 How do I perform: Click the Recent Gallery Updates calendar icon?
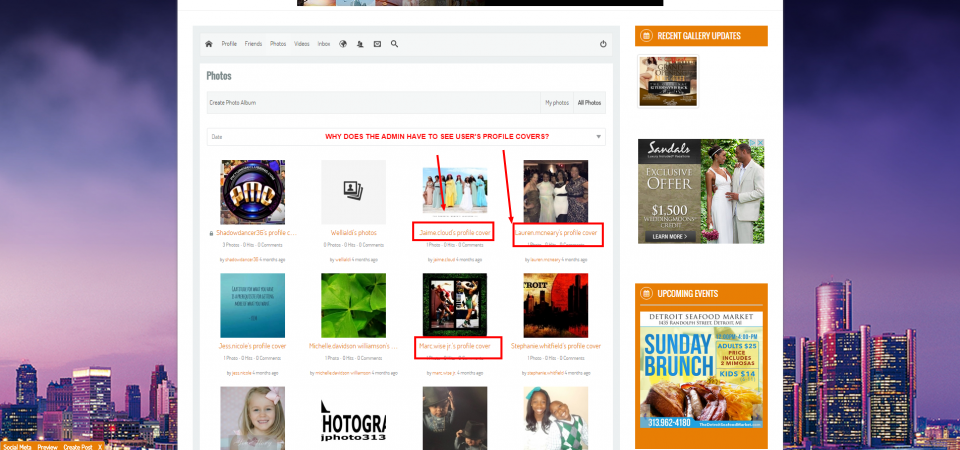(646, 36)
